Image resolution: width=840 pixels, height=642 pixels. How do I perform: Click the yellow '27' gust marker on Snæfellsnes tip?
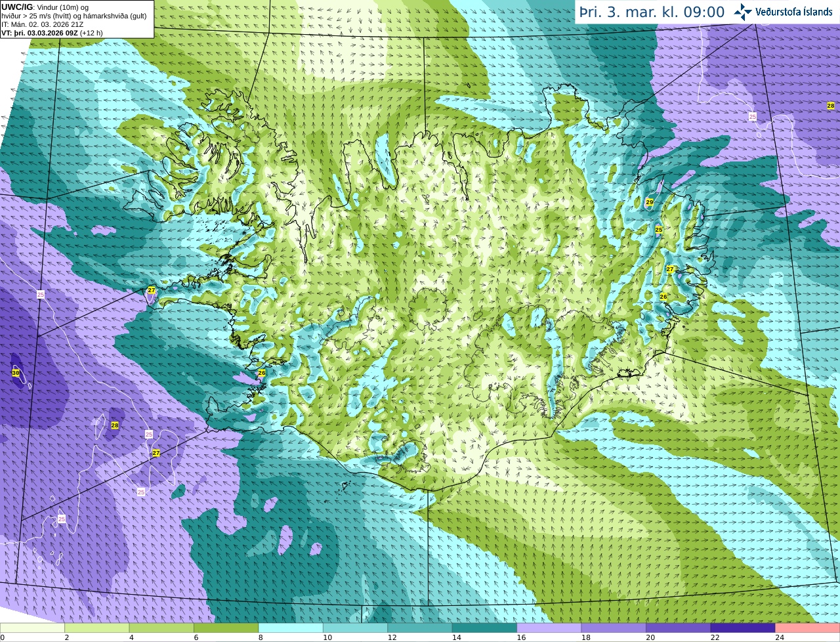152,290
